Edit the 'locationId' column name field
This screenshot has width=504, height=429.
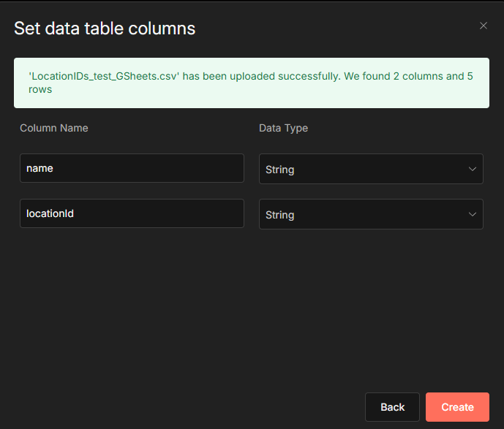pos(132,213)
